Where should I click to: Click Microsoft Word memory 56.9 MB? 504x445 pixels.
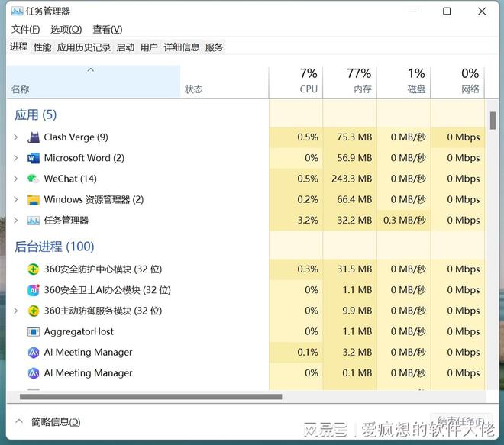(354, 158)
